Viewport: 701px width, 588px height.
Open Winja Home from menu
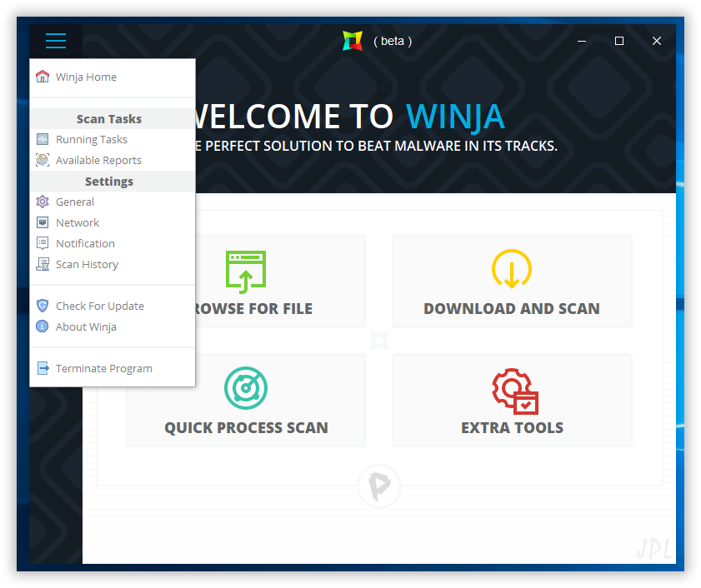[x=113, y=77]
